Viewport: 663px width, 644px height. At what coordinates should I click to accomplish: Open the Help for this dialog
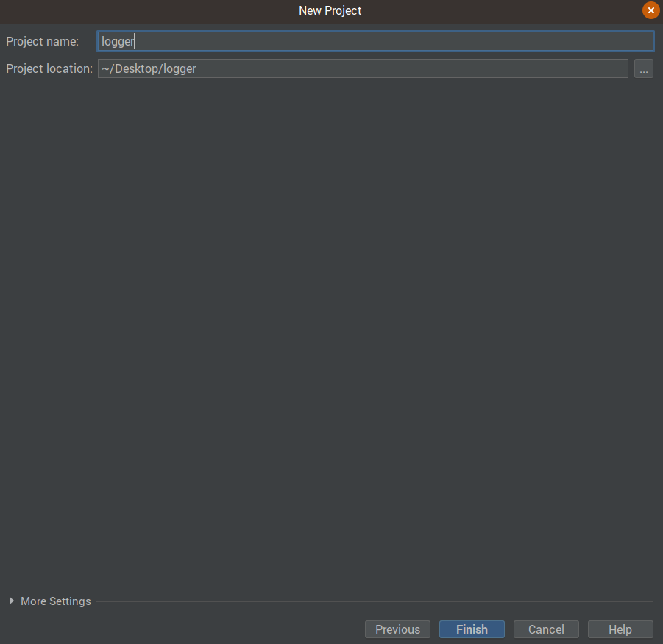(x=620, y=629)
